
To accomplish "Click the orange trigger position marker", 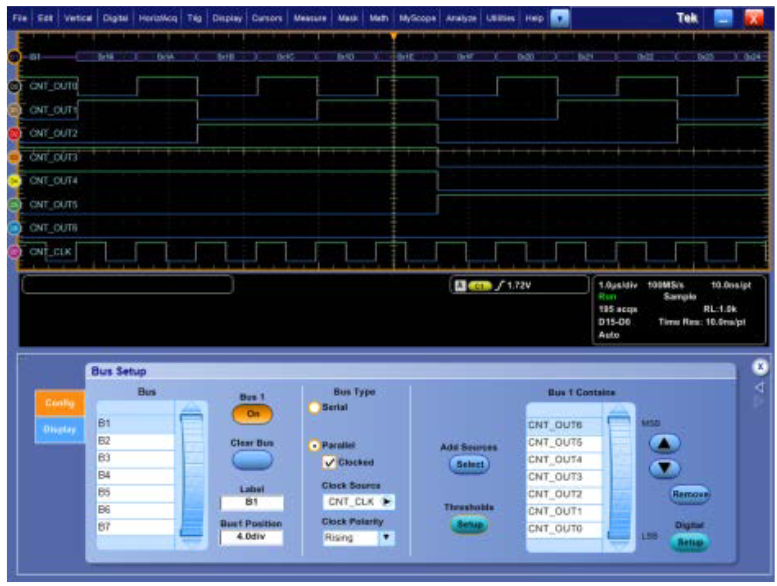I will [393, 36].
